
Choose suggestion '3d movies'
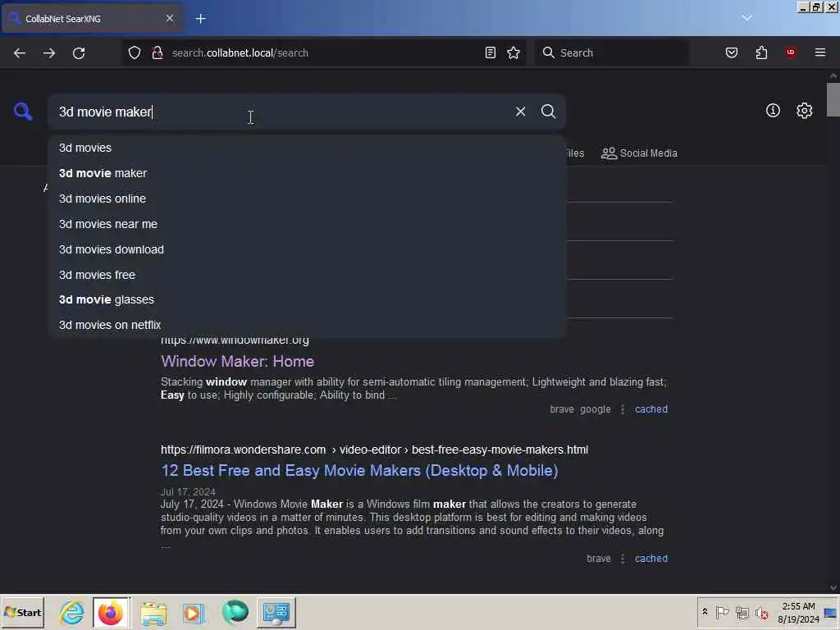pos(307,148)
